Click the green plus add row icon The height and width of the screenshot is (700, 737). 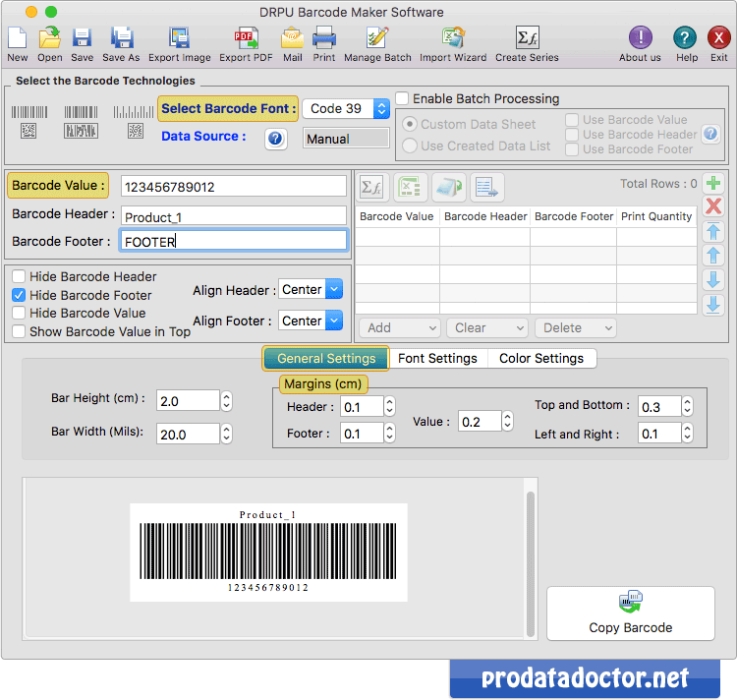click(x=713, y=183)
